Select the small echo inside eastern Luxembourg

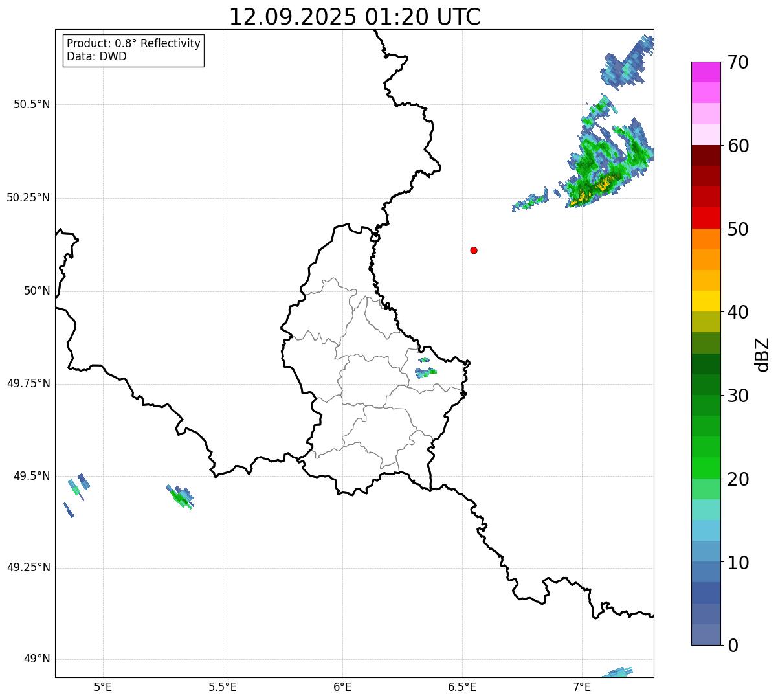[425, 370]
